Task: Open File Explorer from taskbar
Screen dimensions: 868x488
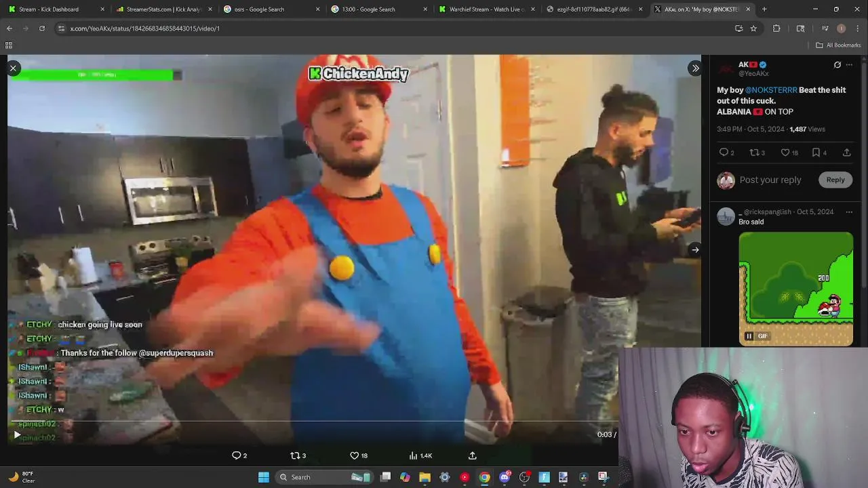Action: 425,477
